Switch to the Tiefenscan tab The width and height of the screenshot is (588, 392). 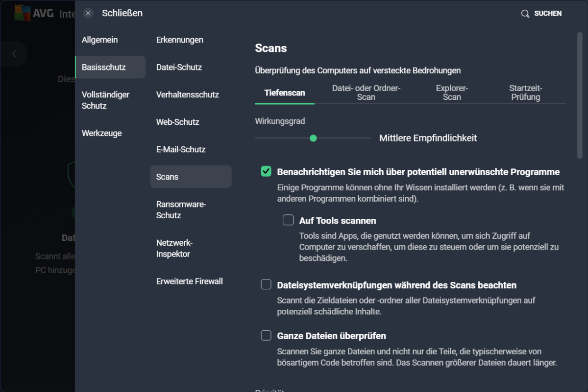tap(285, 92)
